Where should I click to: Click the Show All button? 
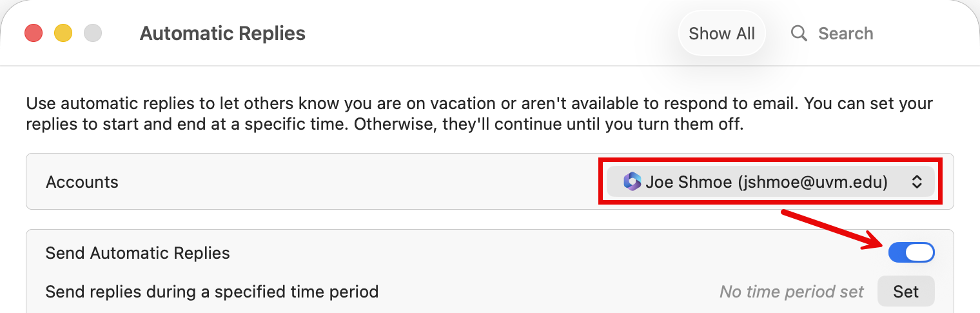pyautogui.click(x=721, y=34)
